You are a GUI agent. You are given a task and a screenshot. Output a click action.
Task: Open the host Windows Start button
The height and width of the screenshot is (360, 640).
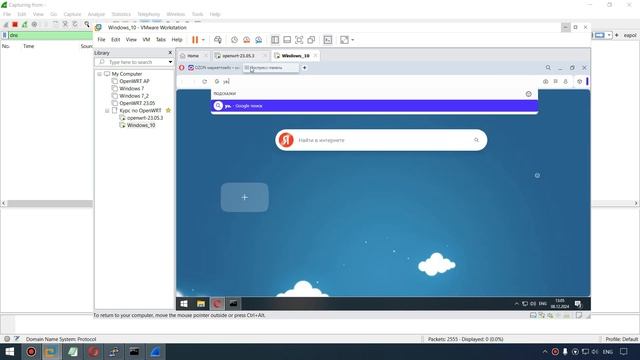10,351
